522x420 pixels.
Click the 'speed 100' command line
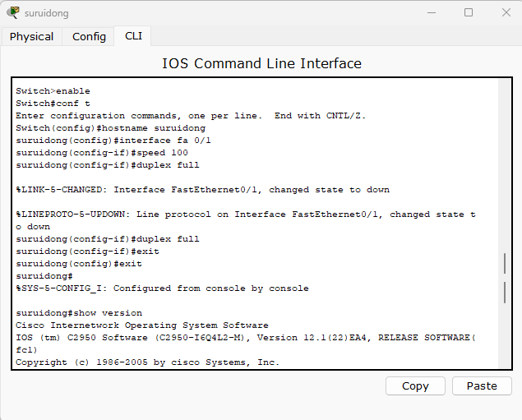(102, 153)
